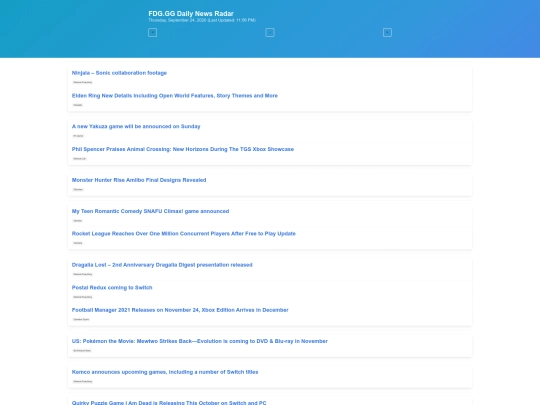Click the source tag under Monster Hunter Rise headline
This screenshot has width=540, height=405.
tap(78, 189)
